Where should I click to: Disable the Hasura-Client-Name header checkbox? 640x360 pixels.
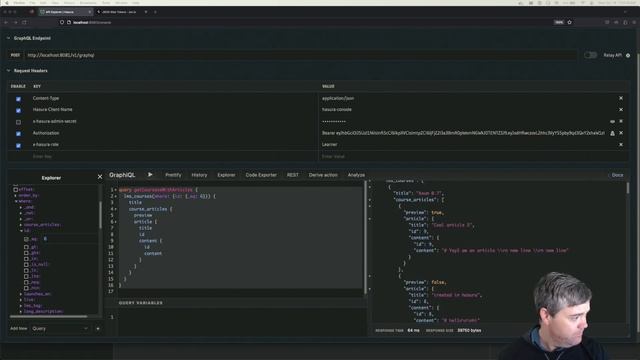pos(18,110)
